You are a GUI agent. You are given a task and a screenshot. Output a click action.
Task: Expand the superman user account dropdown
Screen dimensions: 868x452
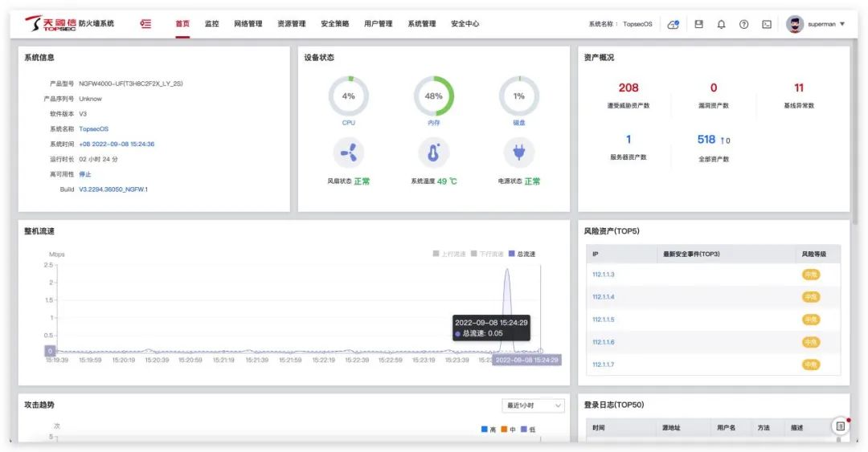[x=816, y=24]
